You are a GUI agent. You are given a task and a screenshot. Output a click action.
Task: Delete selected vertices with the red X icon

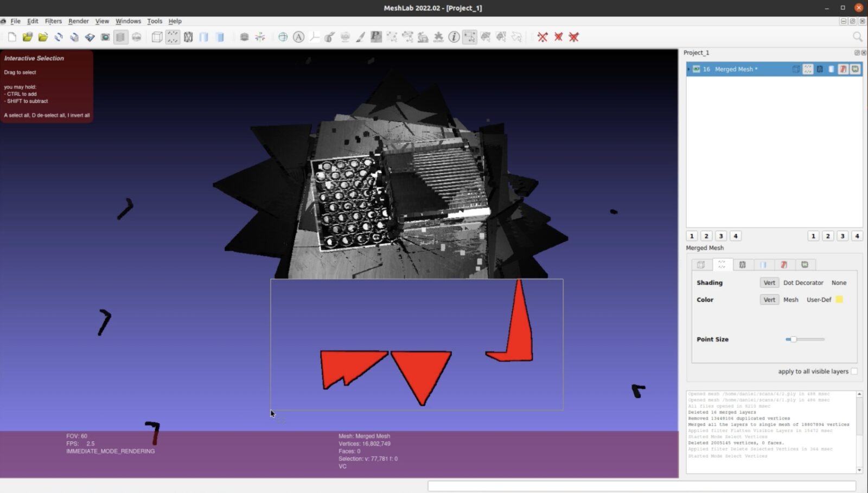[x=541, y=36]
